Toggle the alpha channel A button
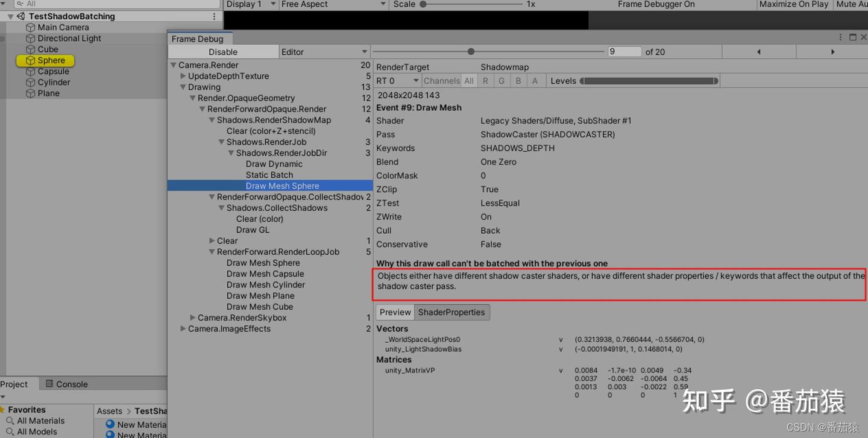The height and width of the screenshot is (438, 868). pyautogui.click(x=534, y=81)
